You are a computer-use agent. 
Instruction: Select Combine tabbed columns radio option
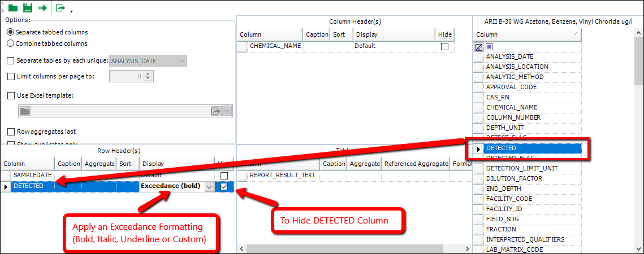[11, 43]
